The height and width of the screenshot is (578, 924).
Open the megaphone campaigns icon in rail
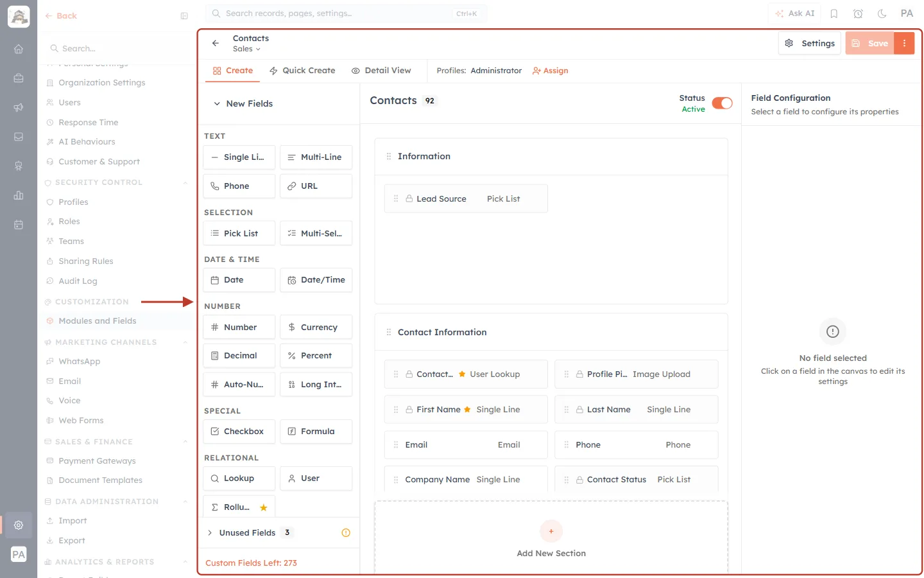pyautogui.click(x=19, y=107)
